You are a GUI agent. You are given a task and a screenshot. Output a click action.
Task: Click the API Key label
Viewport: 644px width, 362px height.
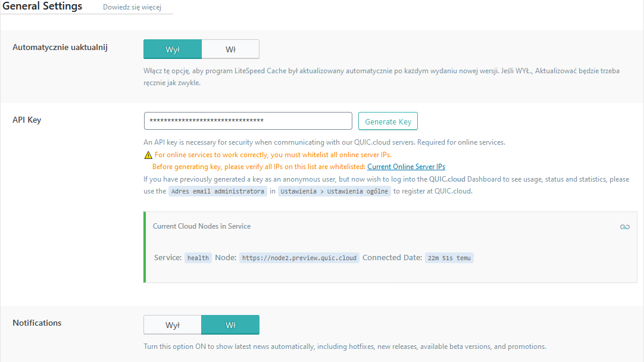pos(27,120)
